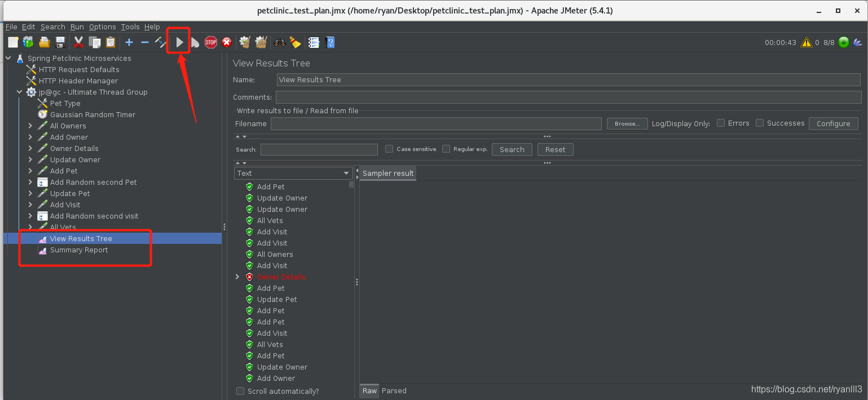Image resolution: width=868 pixels, height=400 pixels.
Task: Expand the Add Owner sampler node
Action: [30, 137]
